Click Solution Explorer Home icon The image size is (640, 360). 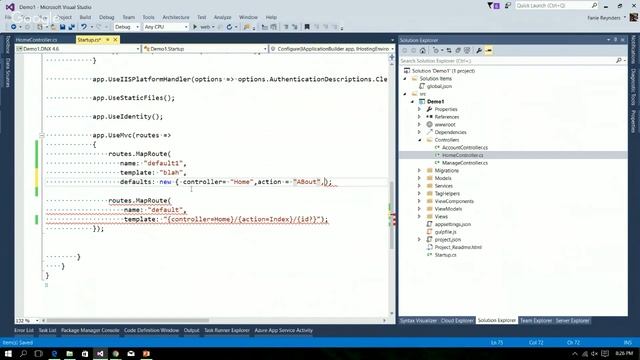point(423,51)
